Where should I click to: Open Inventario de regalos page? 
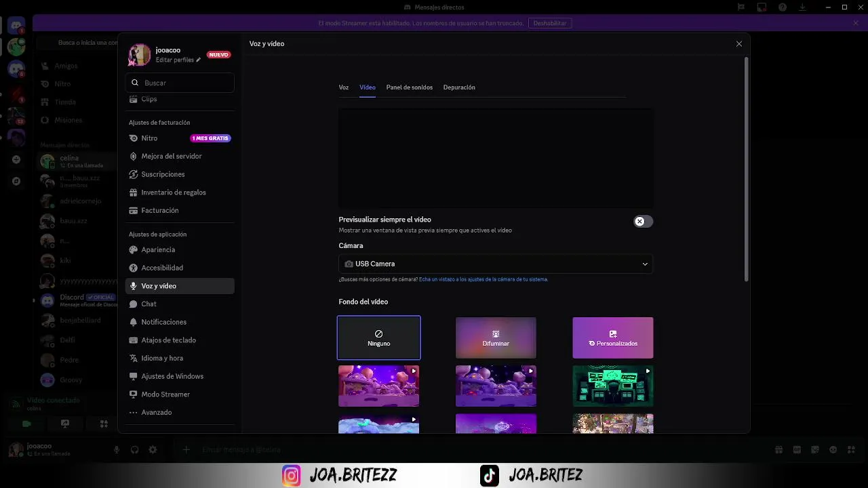[180, 192]
